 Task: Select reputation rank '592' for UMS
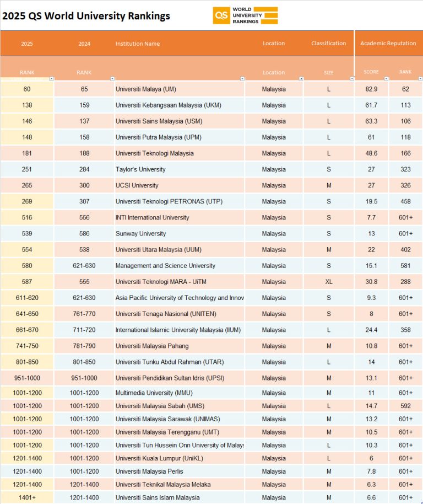(406, 406)
